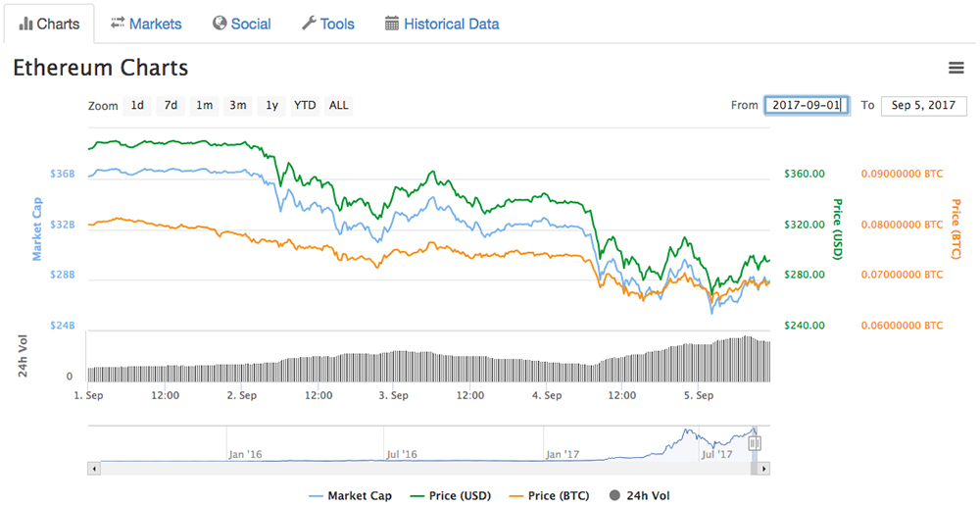
Task: Switch to the Charts tab
Action: [49, 24]
